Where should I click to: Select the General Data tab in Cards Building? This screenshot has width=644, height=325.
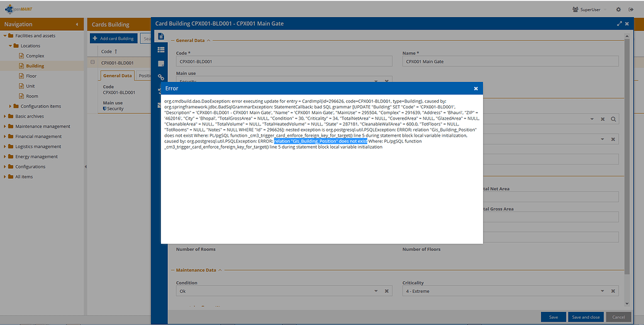click(x=118, y=76)
